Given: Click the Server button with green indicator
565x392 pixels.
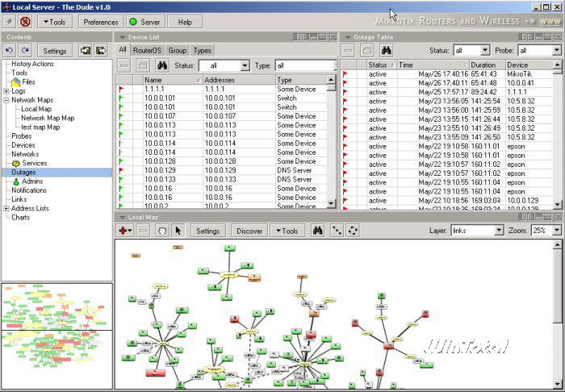Looking at the screenshot, I should 145,22.
